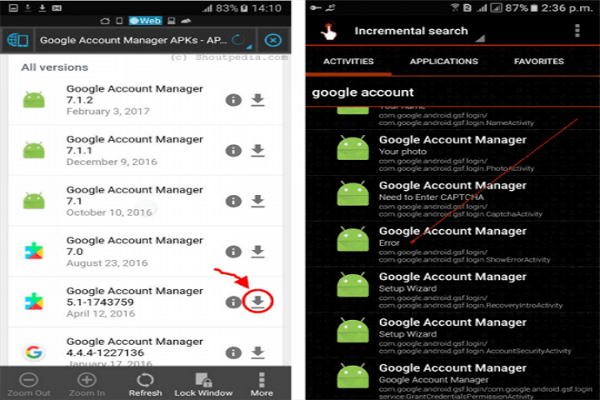
Task: Open Incremental search dropdown
Action: [x=419, y=31]
